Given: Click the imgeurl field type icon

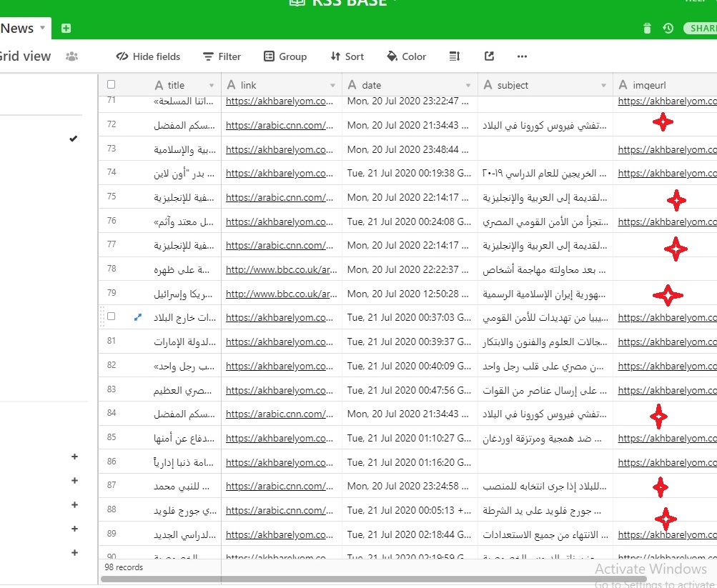Looking at the screenshot, I should point(623,85).
